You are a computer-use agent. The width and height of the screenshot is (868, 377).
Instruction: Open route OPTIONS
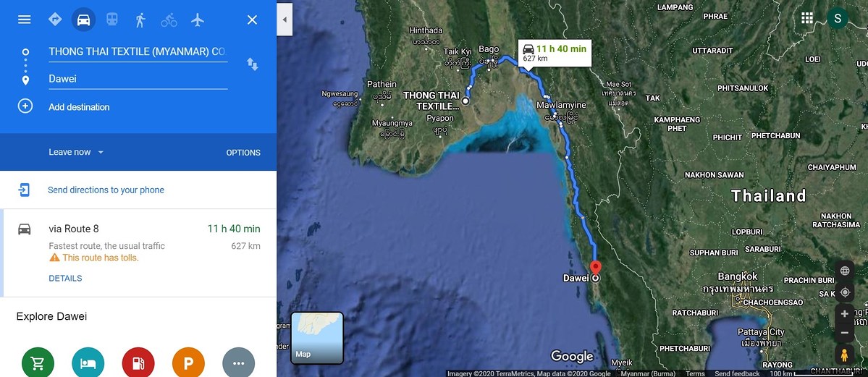tap(243, 153)
